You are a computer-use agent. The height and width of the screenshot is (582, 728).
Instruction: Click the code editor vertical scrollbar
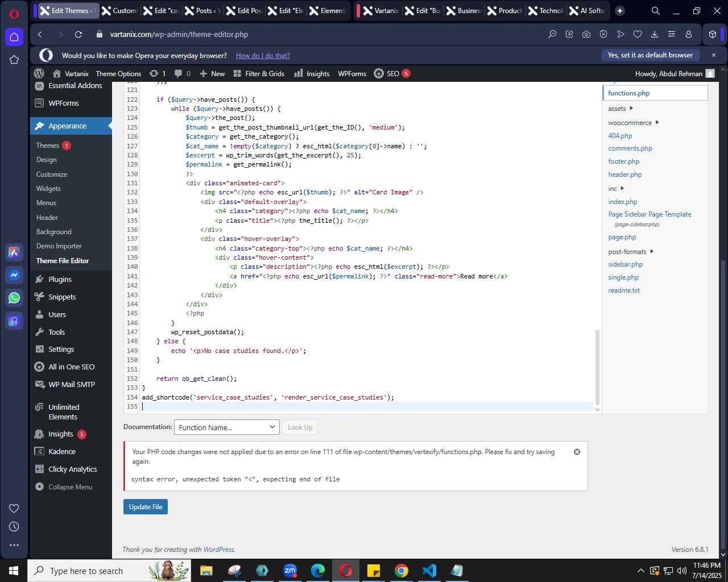pos(597,367)
